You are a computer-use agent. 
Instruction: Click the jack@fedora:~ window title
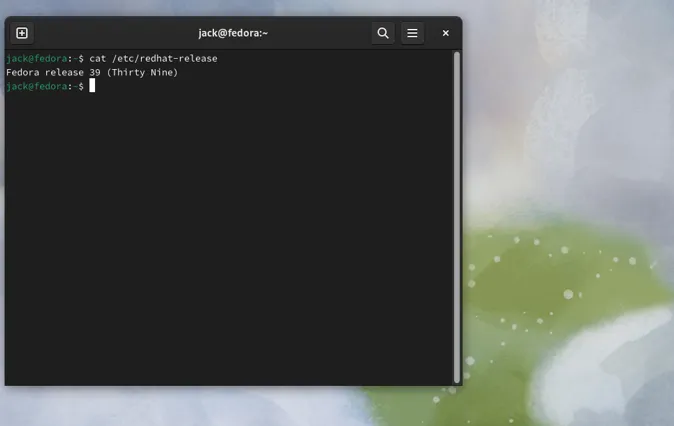click(x=233, y=33)
